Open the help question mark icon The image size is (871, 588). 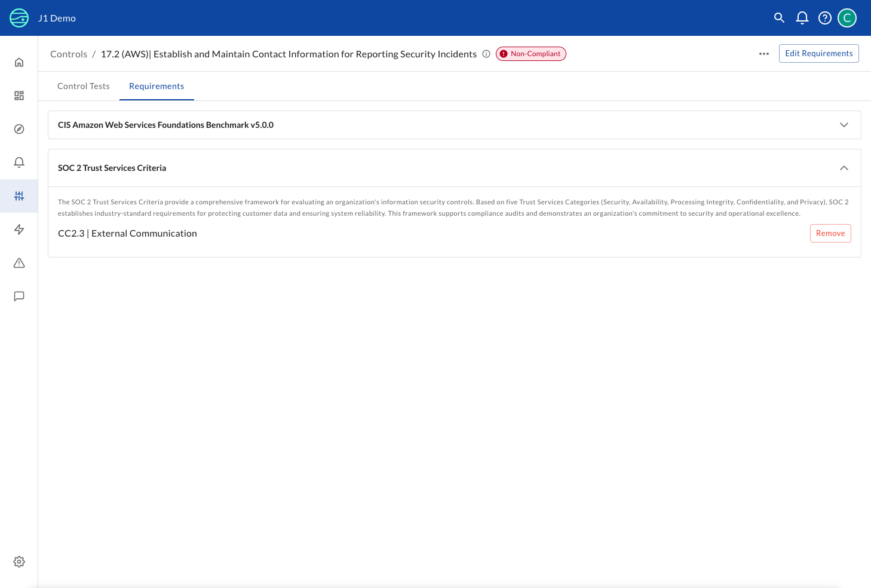[824, 18]
